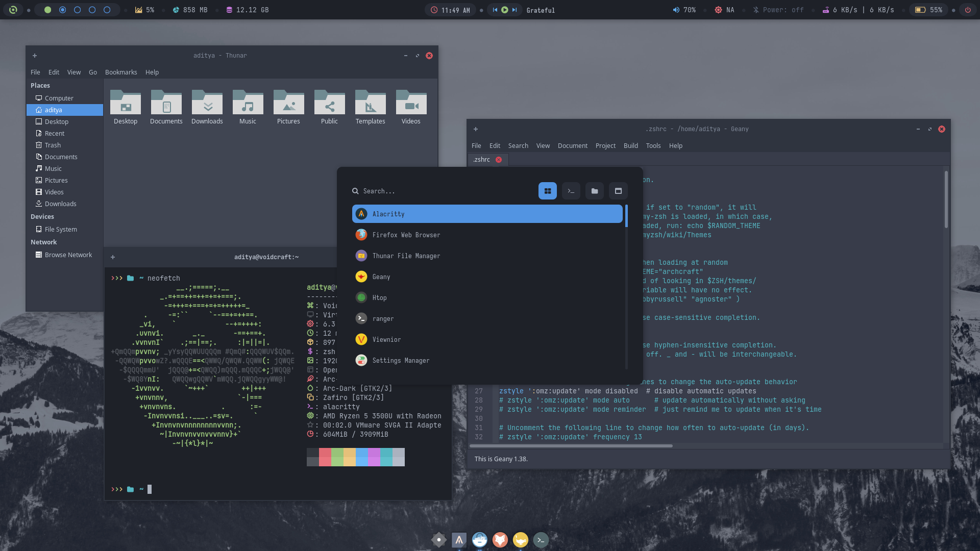This screenshot has width=980, height=551.
Task: Click the Geany lamp icon in dock
Action: pos(520,540)
